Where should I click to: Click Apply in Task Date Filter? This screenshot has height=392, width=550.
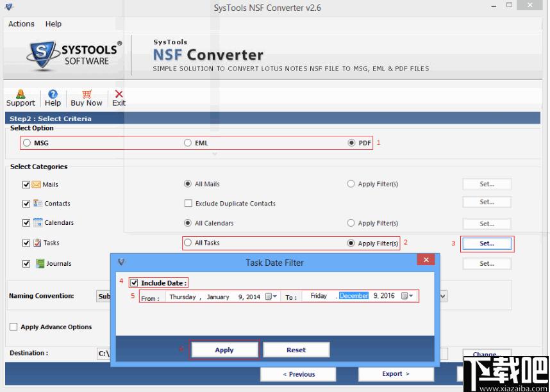224,350
